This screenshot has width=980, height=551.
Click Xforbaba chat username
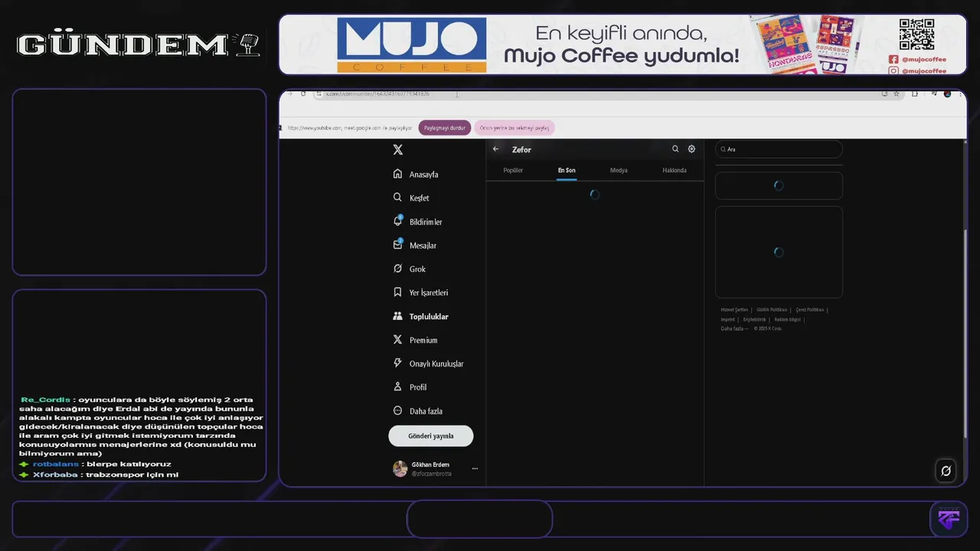(x=55, y=474)
